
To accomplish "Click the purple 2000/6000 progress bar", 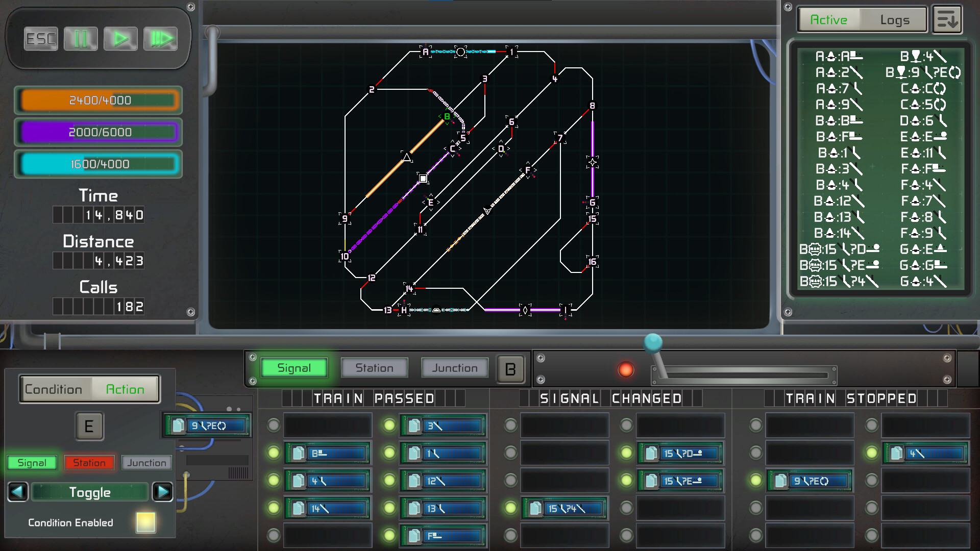I will [99, 132].
